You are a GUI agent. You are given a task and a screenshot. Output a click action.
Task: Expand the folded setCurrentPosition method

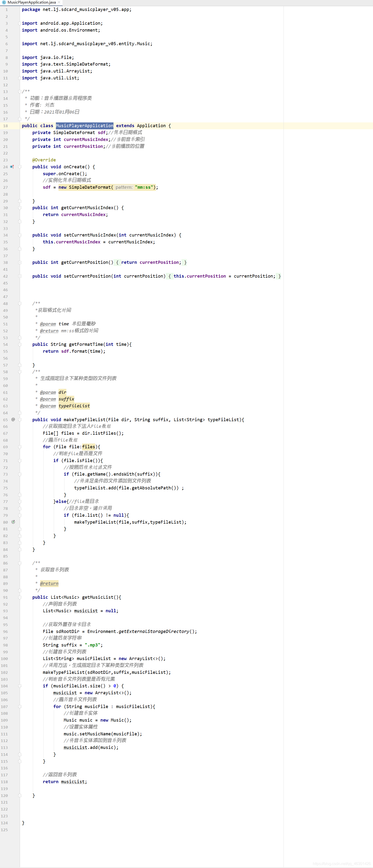pyautogui.click(x=20, y=276)
